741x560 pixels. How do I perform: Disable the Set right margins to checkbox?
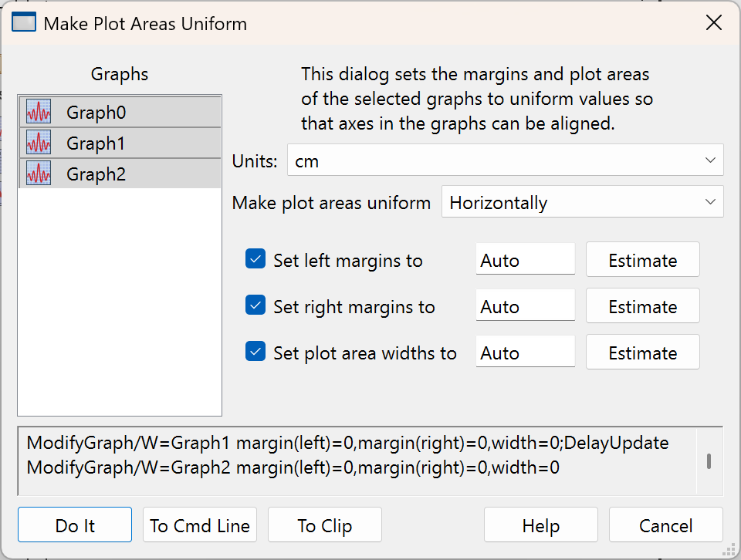255,306
